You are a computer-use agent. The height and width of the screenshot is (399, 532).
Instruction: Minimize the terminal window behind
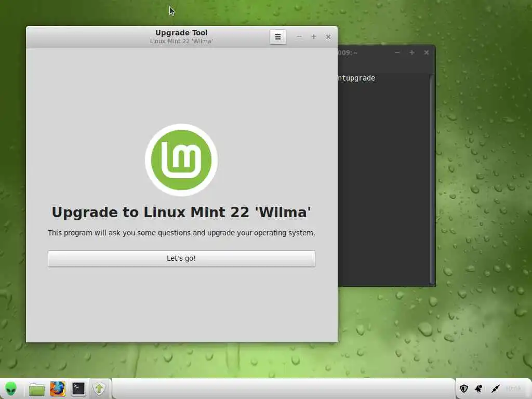pos(397,52)
